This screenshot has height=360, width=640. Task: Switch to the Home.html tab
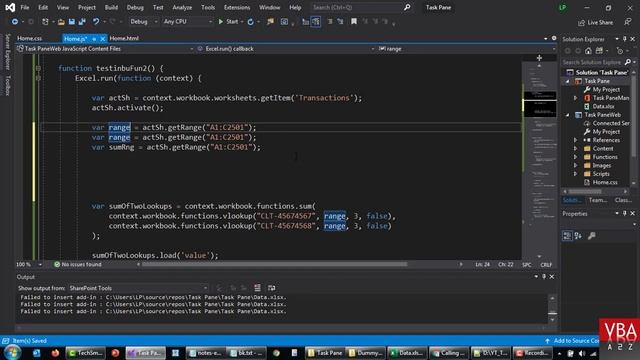tap(124, 38)
